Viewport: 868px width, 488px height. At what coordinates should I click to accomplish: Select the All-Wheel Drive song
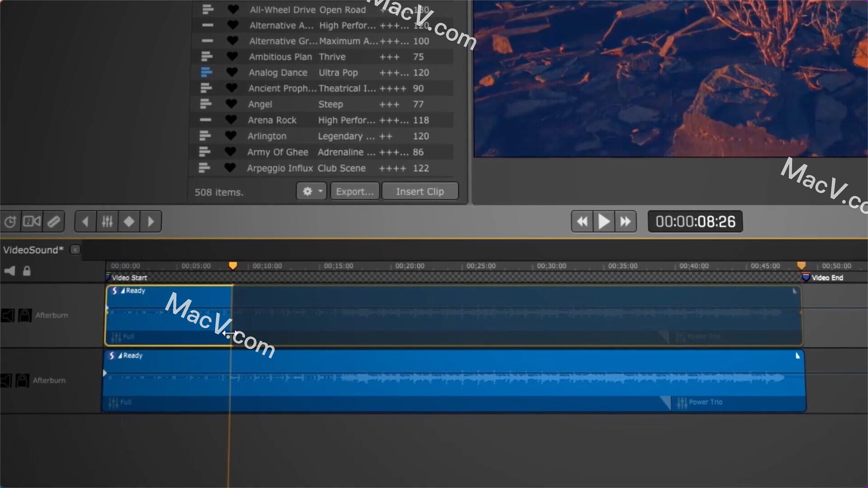point(322,9)
